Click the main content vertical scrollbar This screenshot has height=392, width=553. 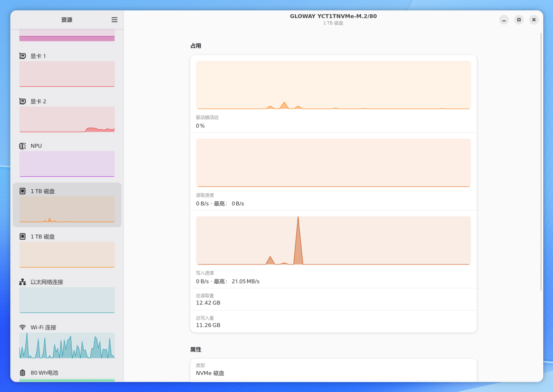pos(541,161)
